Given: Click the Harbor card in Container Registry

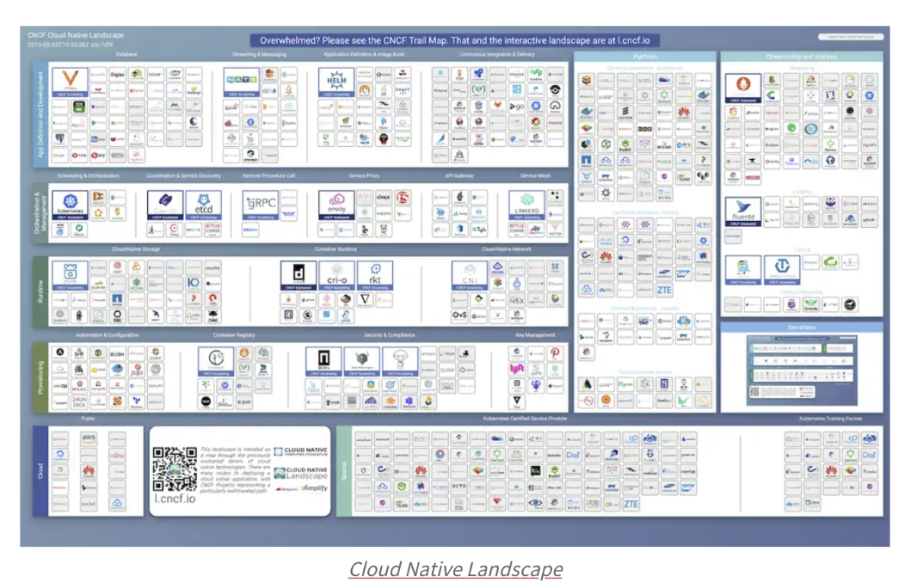Looking at the screenshot, I should (x=216, y=362).
